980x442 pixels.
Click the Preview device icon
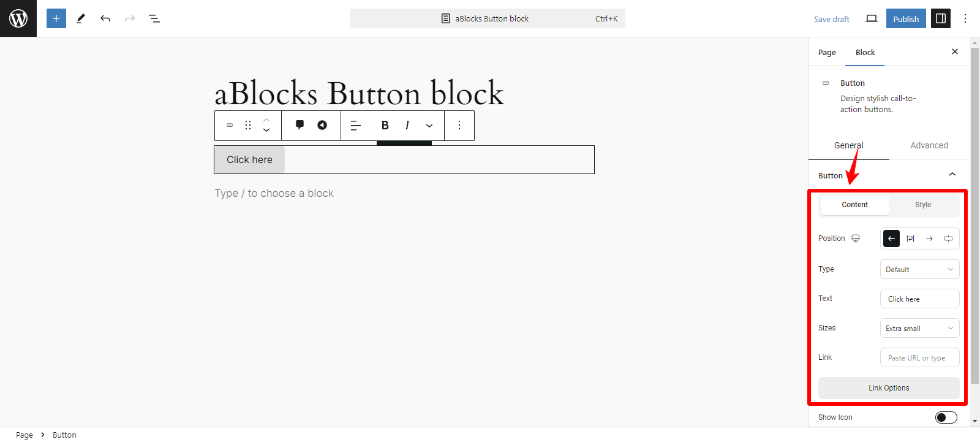pyautogui.click(x=872, y=18)
